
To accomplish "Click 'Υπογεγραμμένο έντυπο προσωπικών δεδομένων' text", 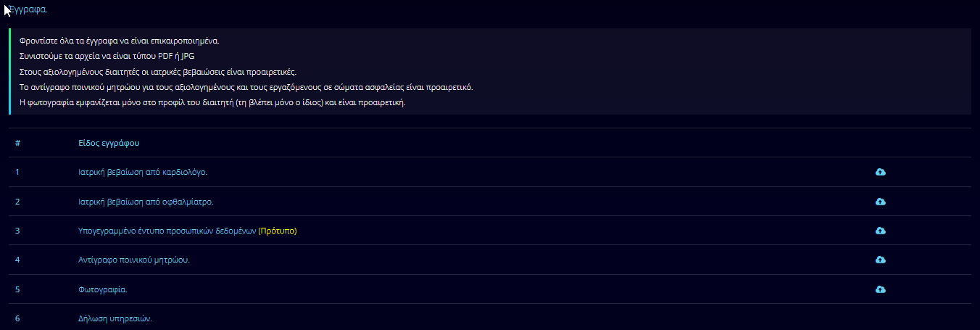I will coord(167,231).
